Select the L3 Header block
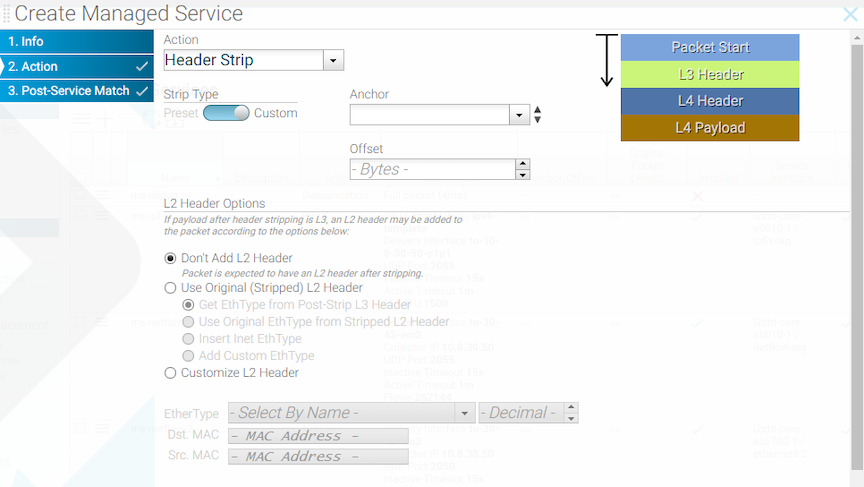Viewport: 864px width, 487px height. (x=710, y=74)
